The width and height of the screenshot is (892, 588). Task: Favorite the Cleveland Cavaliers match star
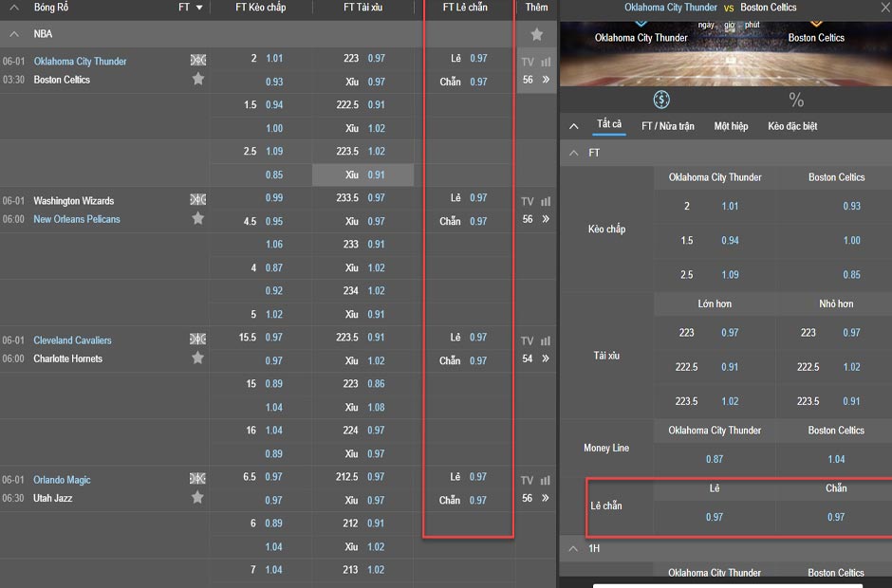[198, 358]
